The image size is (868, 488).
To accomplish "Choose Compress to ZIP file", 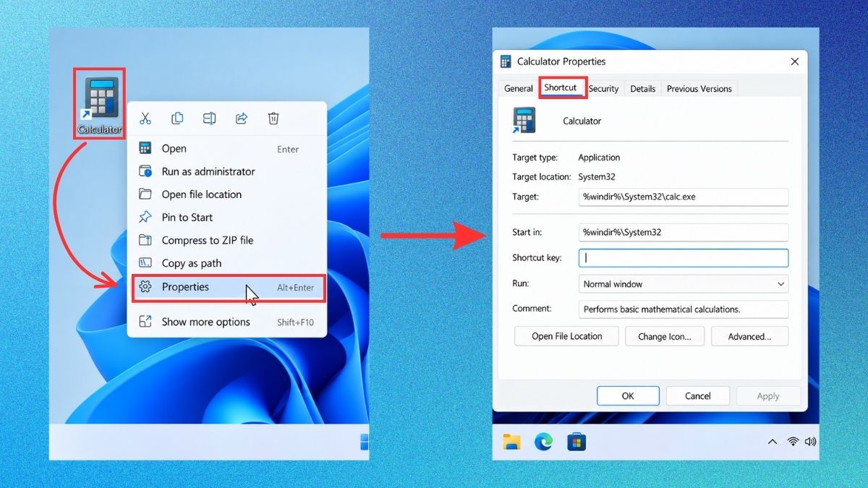I will tap(227, 241).
